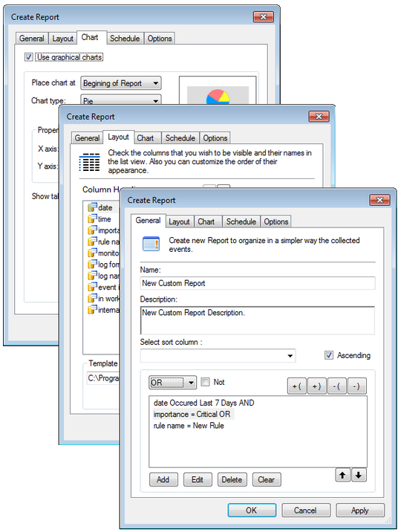Click the Add condition button

click(x=163, y=479)
